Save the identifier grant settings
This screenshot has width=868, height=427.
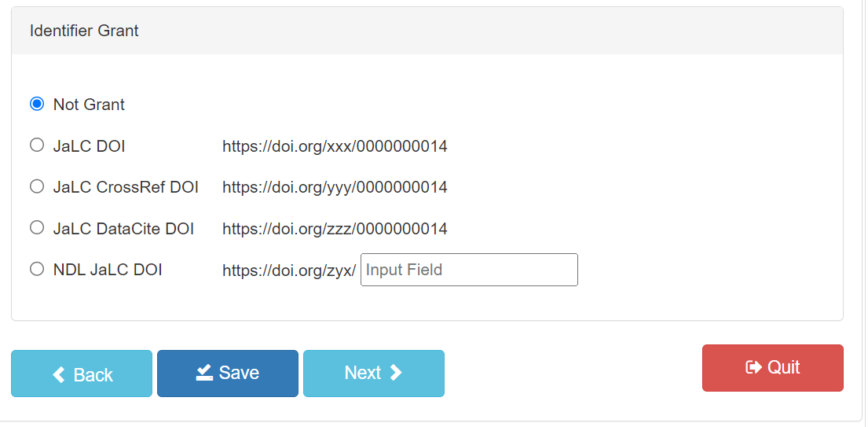[228, 373]
